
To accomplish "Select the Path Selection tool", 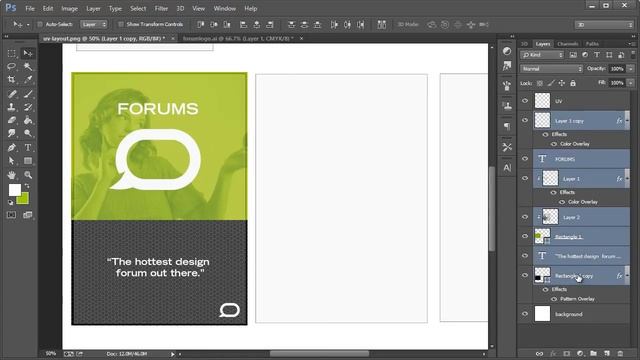I will [11, 161].
